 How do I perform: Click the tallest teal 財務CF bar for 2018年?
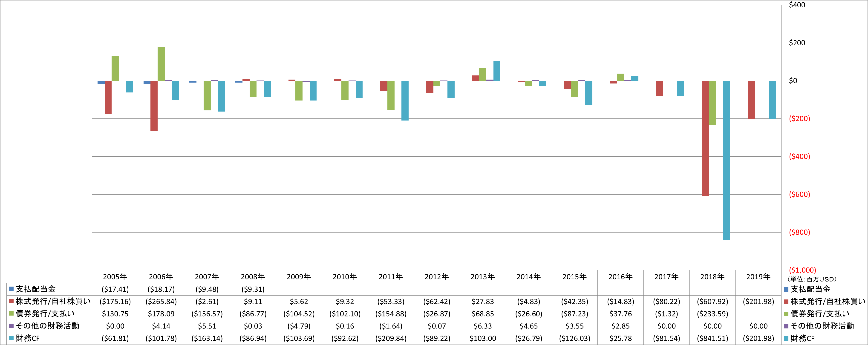pyautogui.click(x=727, y=160)
